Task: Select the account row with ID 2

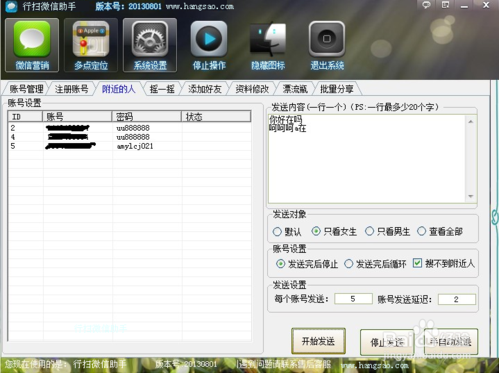Action: (x=130, y=128)
